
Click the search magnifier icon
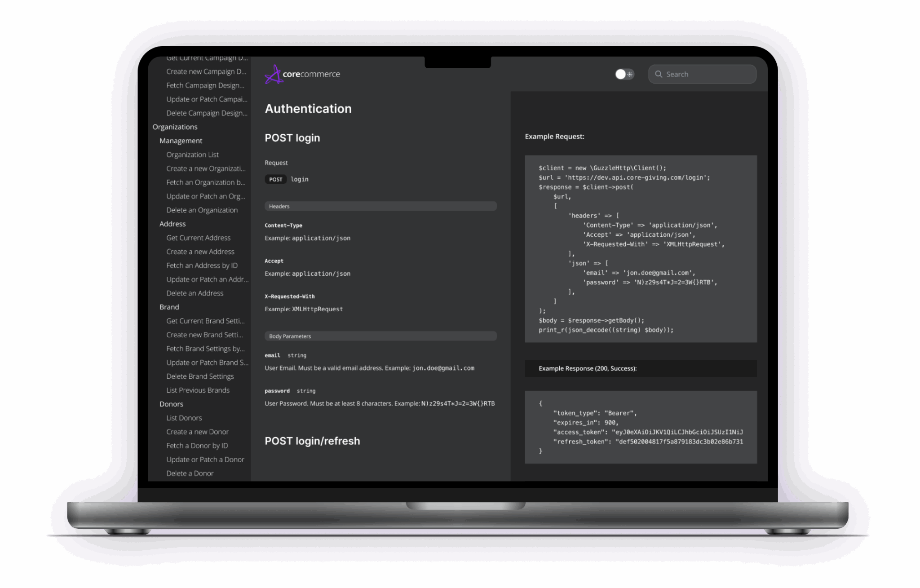(659, 74)
